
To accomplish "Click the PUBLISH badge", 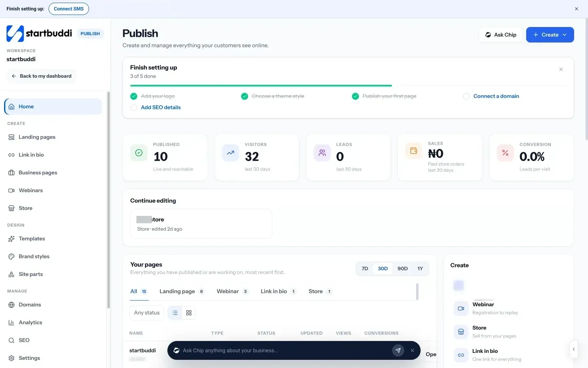I will click(x=90, y=34).
